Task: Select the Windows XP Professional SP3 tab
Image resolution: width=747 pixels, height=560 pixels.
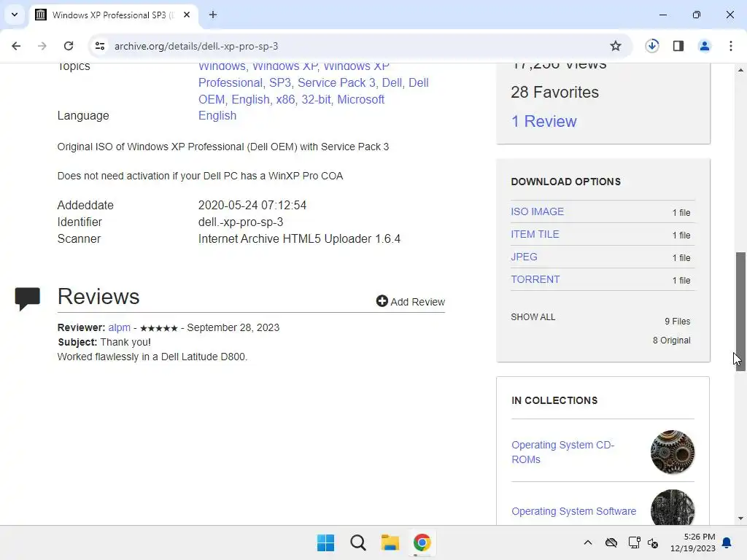Action: coord(113,15)
